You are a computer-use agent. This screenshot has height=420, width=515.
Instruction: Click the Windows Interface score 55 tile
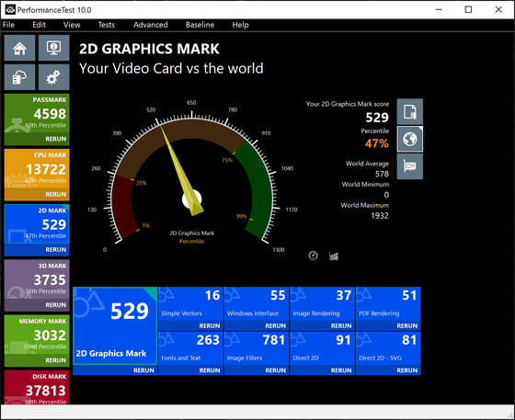click(x=257, y=304)
